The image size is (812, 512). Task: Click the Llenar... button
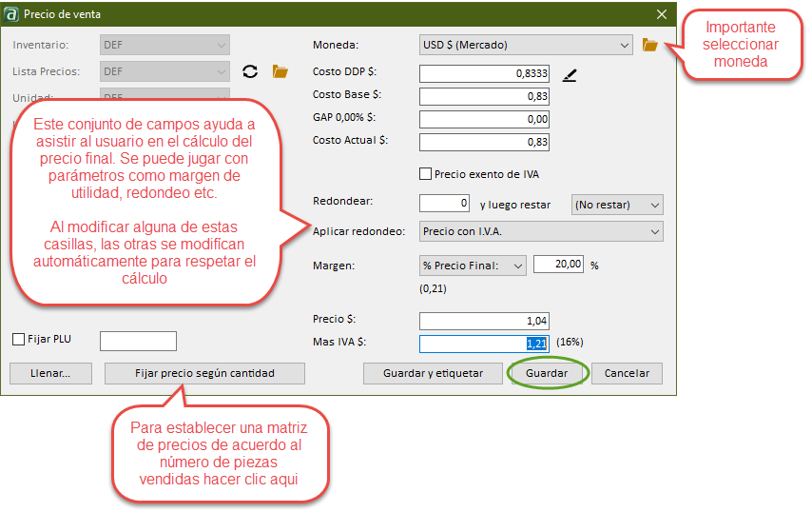52,374
